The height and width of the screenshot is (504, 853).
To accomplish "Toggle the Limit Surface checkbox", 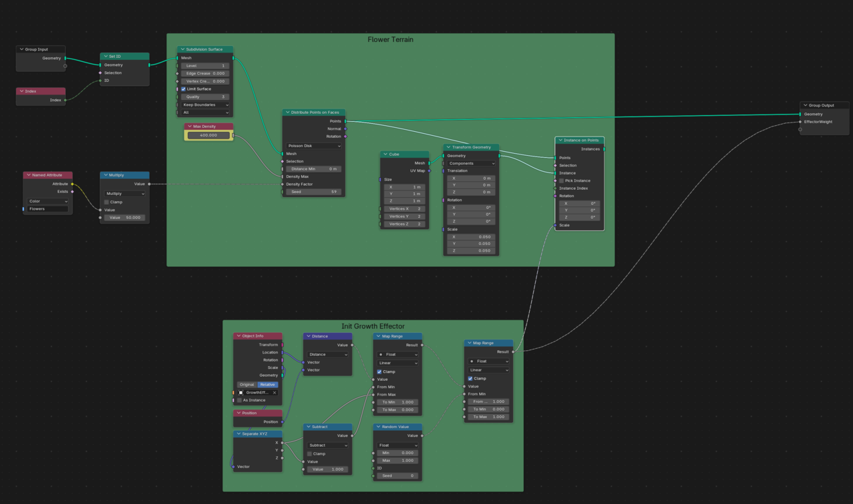I will pyautogui.click(x=183, y=89).
